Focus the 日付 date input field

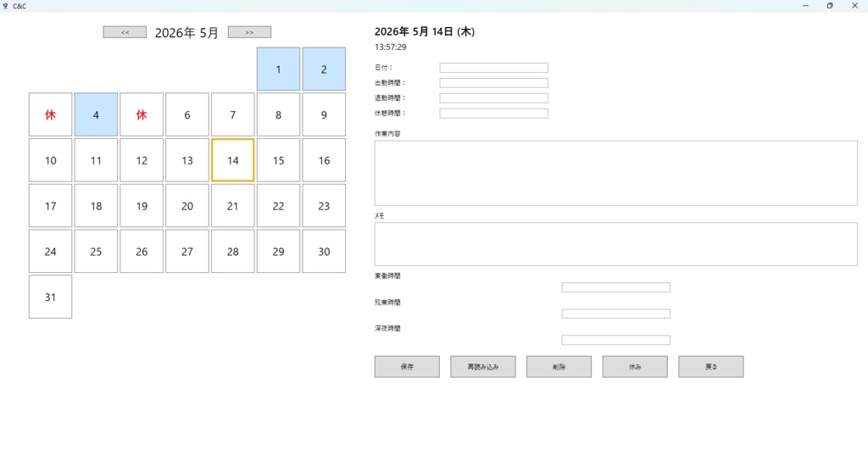click(494, 68)
